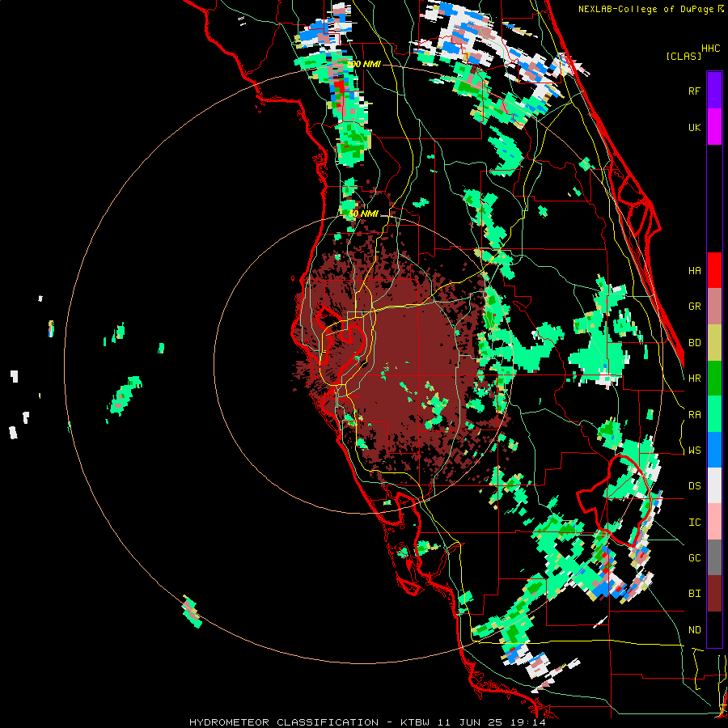Click the HA red legend swatch

[714, 270]
